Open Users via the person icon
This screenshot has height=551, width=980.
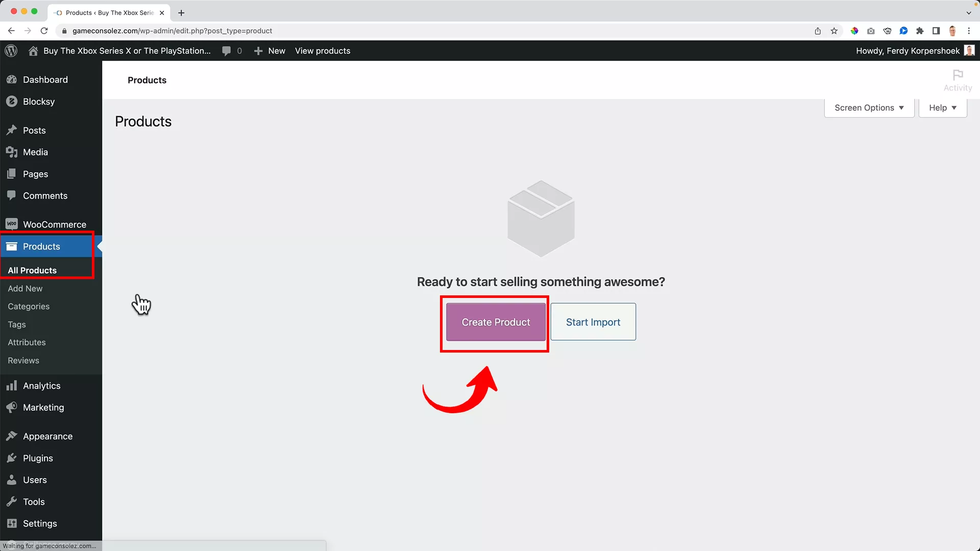click(12, 480)
